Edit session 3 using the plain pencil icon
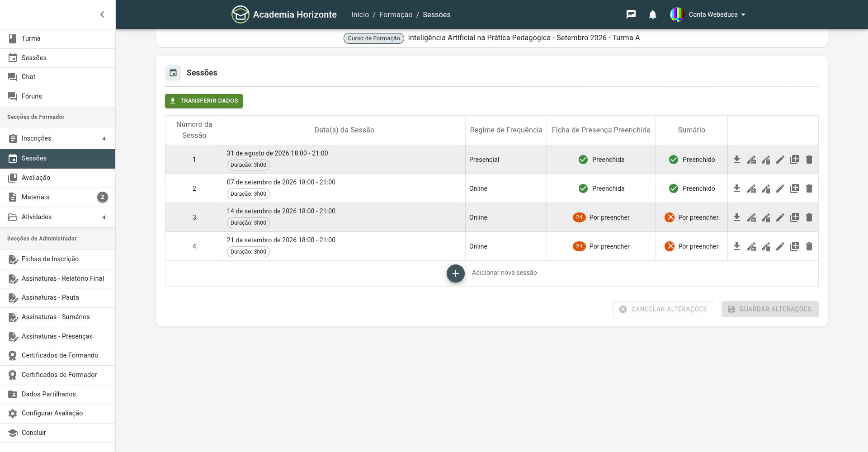The image size is (868, 452). click(x=780, y=217)
